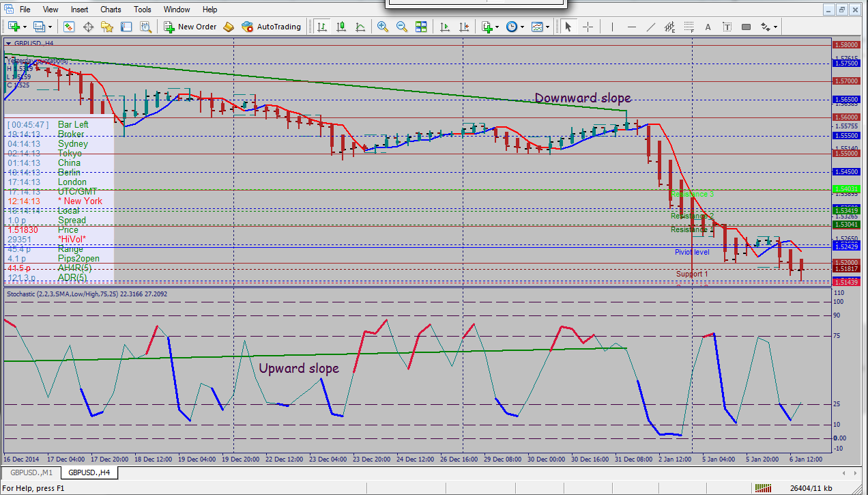
Task: Zoom out on the chart
Action: point(402,27)
